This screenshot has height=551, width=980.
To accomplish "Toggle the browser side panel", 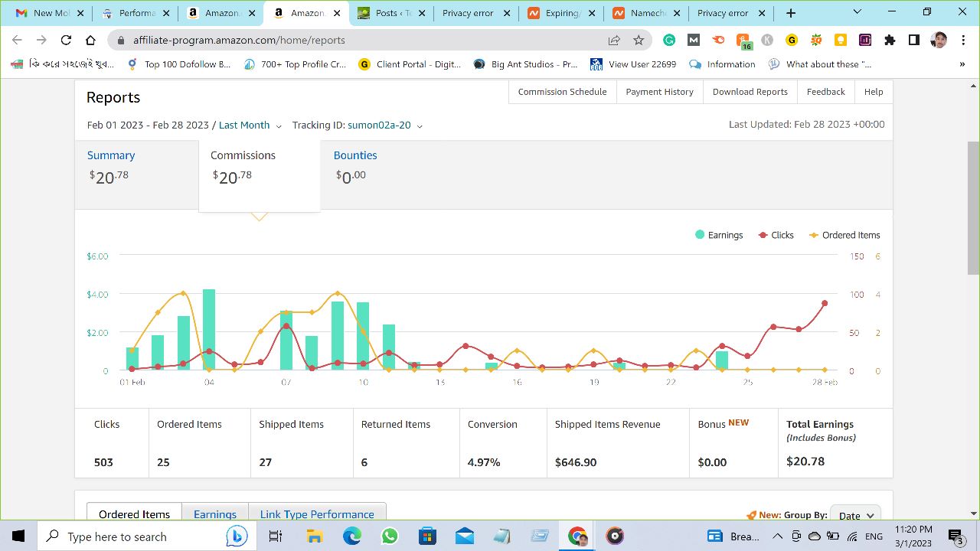I will tap(914, 41).
